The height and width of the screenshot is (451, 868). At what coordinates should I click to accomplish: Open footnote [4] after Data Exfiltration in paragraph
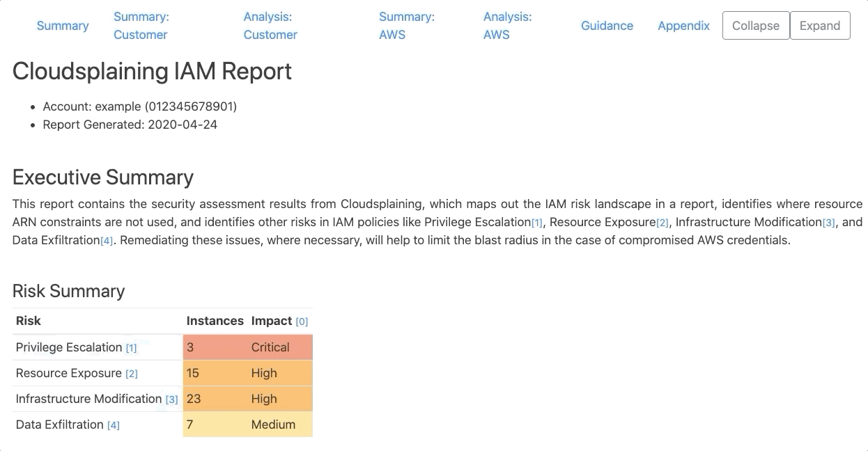(x=107, y=241)
